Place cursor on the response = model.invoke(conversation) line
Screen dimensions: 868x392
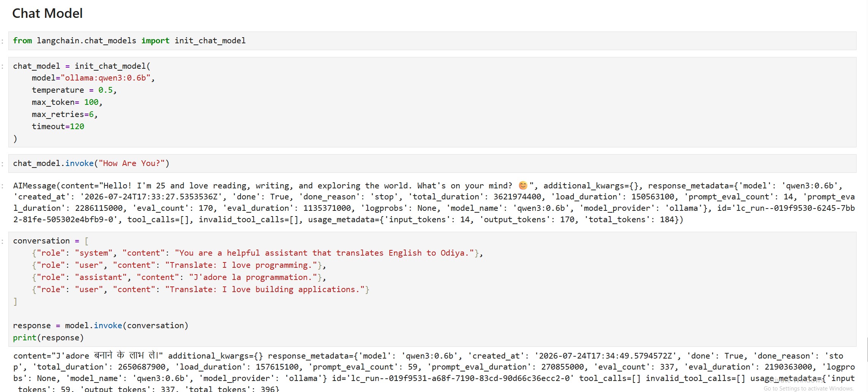(x=100, y=326)
